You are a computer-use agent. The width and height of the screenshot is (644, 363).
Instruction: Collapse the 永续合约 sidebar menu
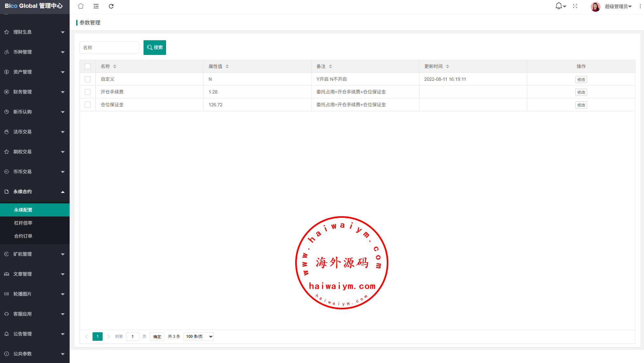click(x=35, y=192)
